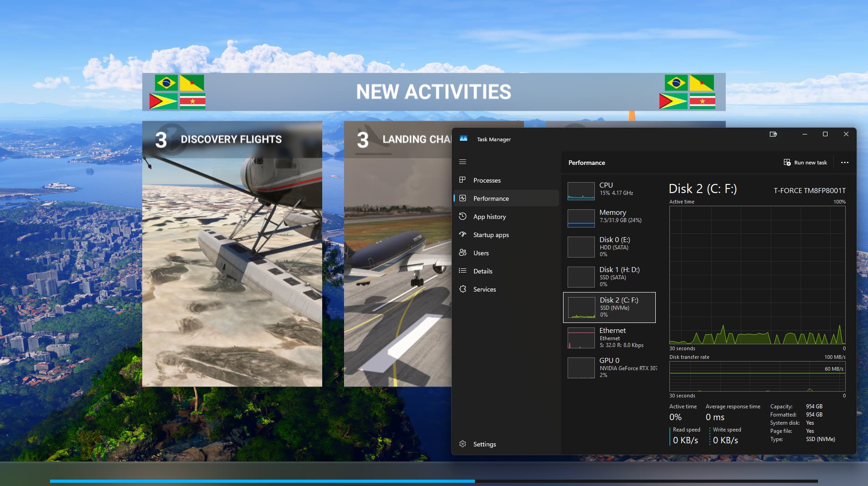Screen dimensions: 868x486
Task: Click the CPU mini graph thumbnail
Action: point(581,191)
